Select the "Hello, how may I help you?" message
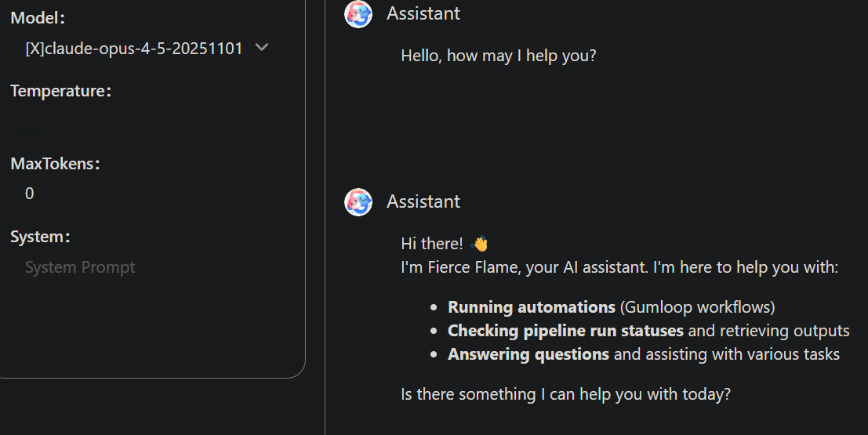This screenshot has width=868, height=435. pyautogui.click(x=499, y=56)
